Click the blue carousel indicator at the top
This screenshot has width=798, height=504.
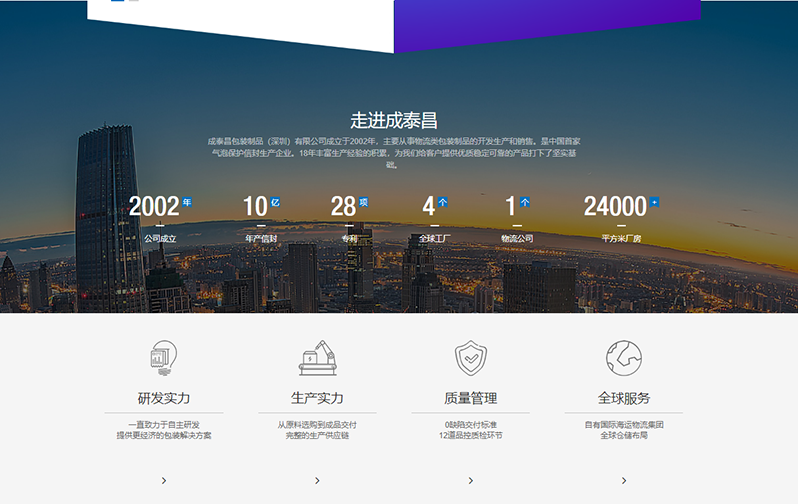[x=117, y=1]
